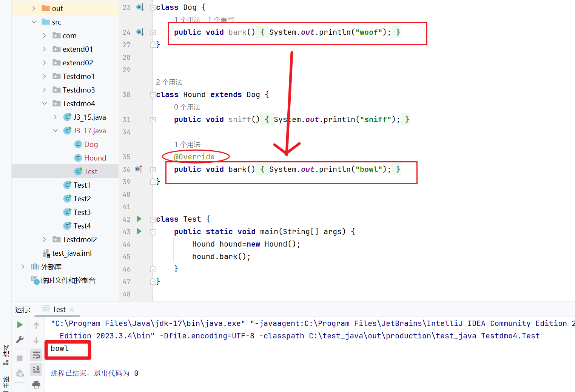This screenshot has width=575, height=392.
Task: Navigate up the stack trace arrow
Action: click(x=36, y=325)
